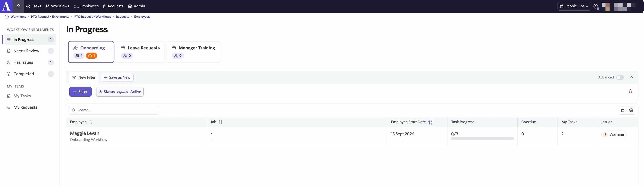Viewport: 644px width, 186px height.
Task: Focus the Search input field
Action: tap(114, 110)
